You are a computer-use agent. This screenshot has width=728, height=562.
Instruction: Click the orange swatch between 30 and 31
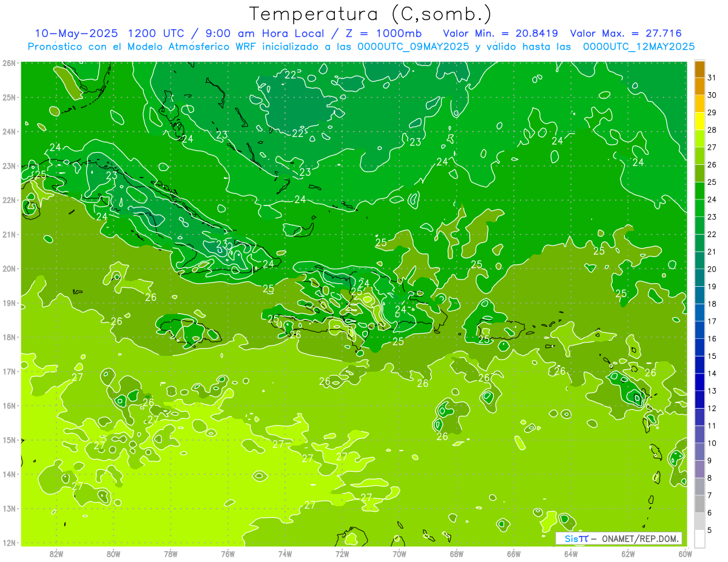(699, 86)
